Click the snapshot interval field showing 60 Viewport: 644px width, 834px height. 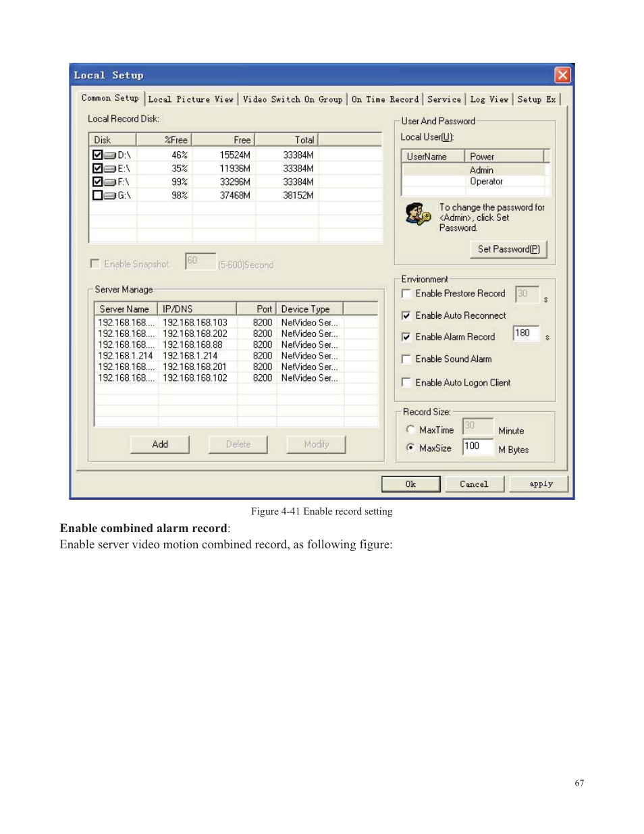tap(200, 261)
